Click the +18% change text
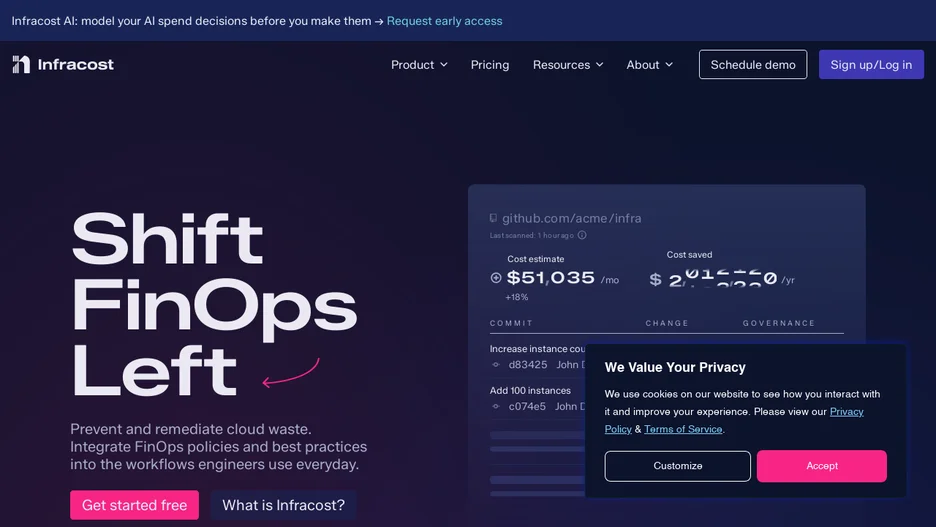This screenshot has width=936, height=527. 517,297
